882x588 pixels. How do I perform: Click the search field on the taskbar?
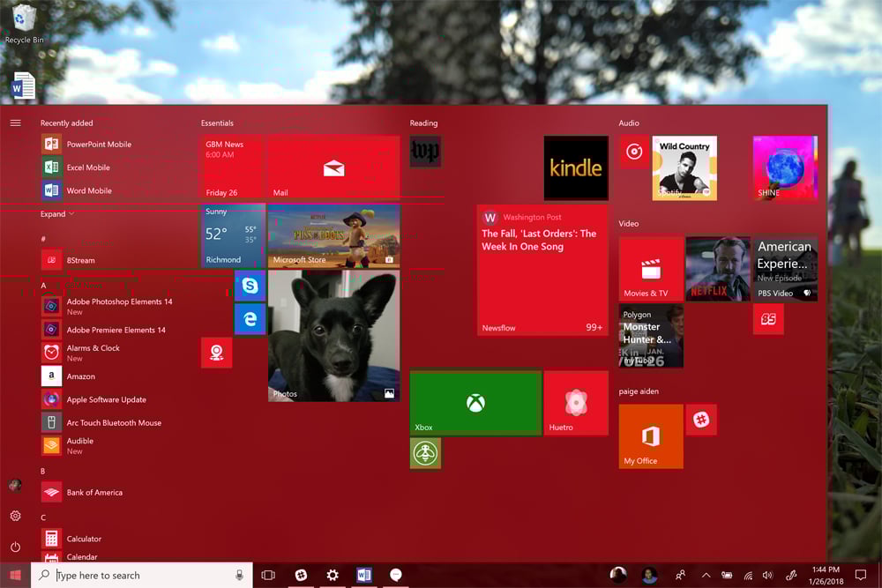tap(132, 575)
